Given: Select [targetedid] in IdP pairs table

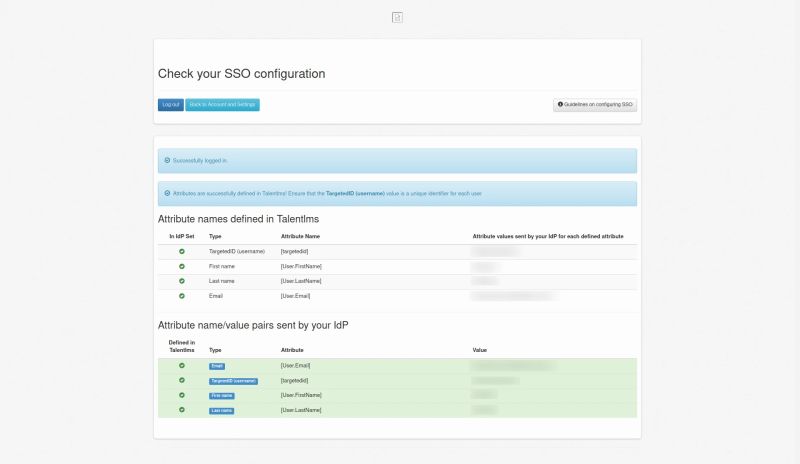Looking at the screenshot, I should pyautogui.click(x=294, y=380).
